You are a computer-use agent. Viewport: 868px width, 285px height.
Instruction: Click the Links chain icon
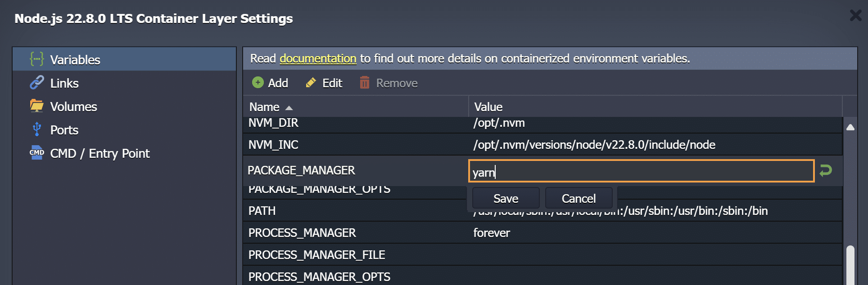click(x=36, y=83)
